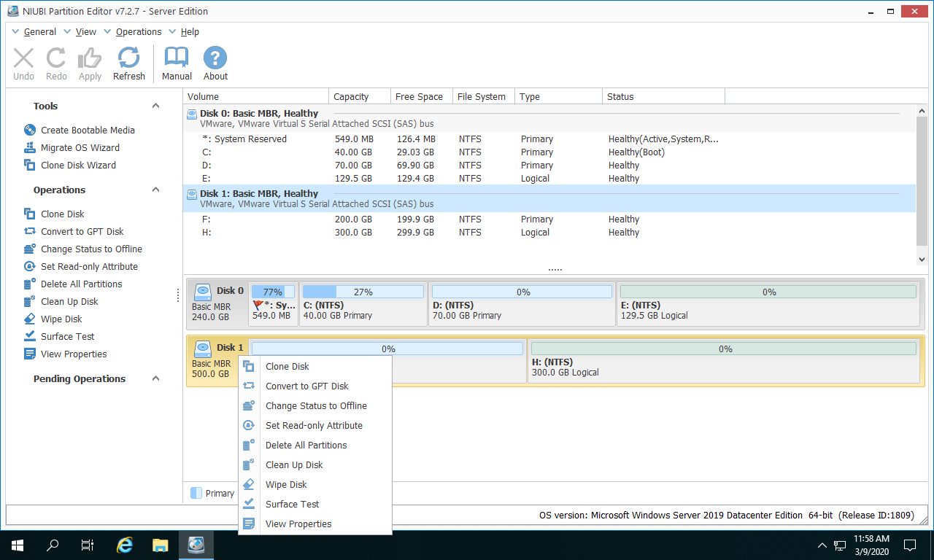Select Convert to GPT Disk from context menu
The height and width of the screenshot is (560, 934).
(306, 386)
